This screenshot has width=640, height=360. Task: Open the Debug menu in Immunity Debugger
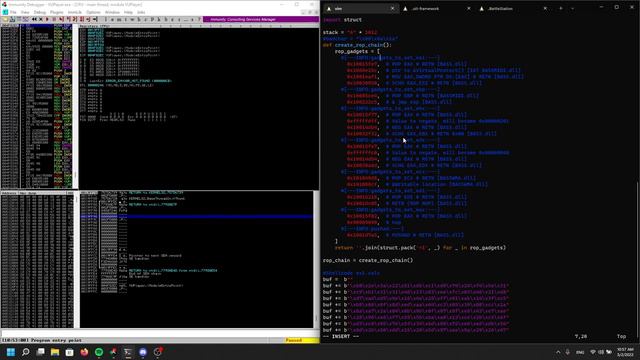(40, 12)
